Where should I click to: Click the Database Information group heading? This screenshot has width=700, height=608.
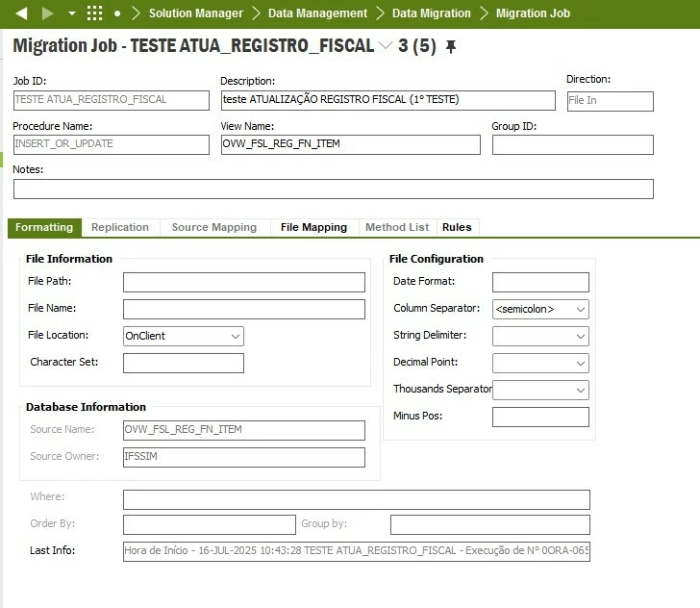[x=86, y=407]
